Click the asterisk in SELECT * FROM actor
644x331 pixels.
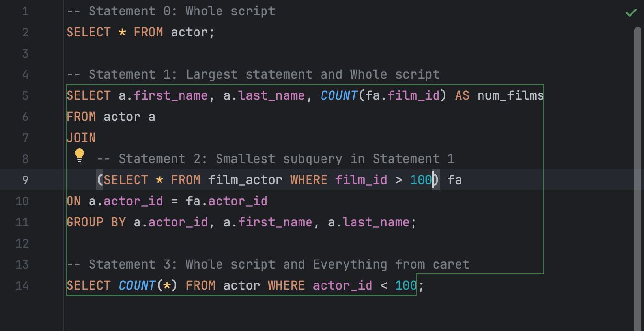[121, 32]
